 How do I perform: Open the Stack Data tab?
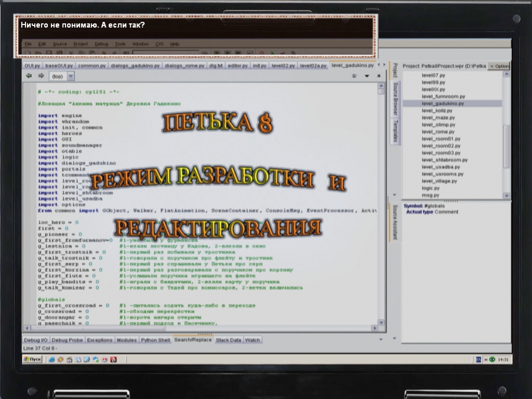[229, 340]
